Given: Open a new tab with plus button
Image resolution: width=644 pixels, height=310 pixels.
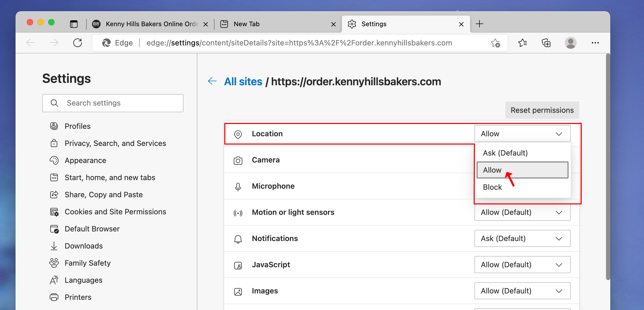Looking at the screenshot, I should point(480,24).
